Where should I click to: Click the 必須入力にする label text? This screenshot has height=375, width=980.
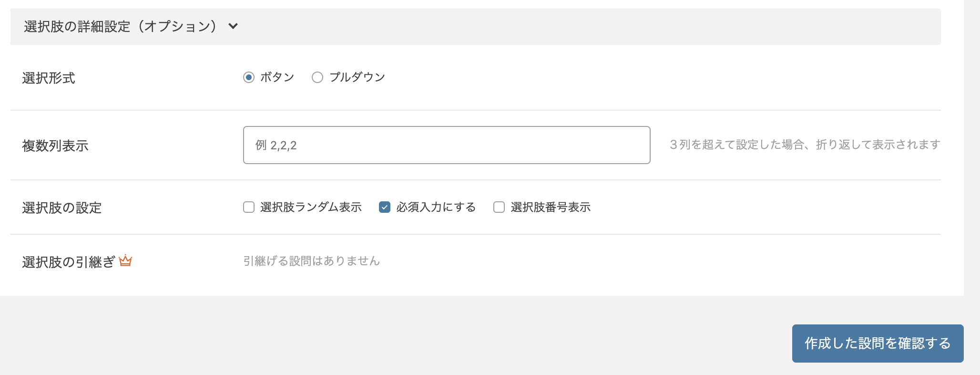click(436, 207)
